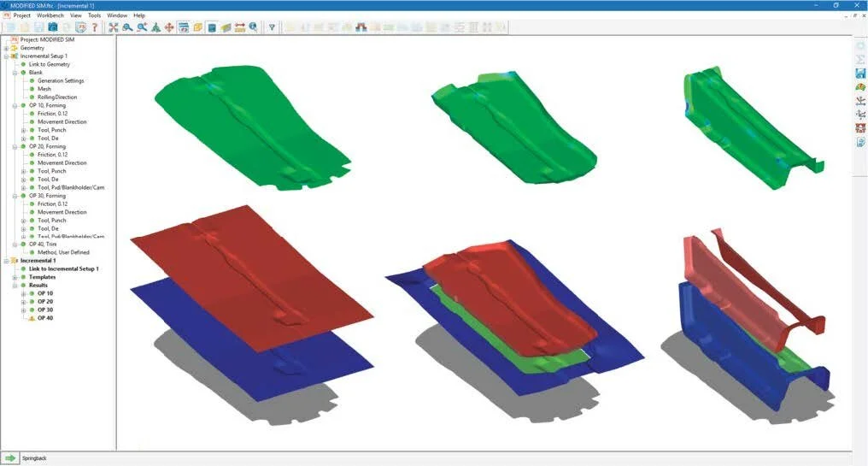Click the colored contour result icon in right sidebar
This screenshot has width=868, height=466.
[860, 87]
